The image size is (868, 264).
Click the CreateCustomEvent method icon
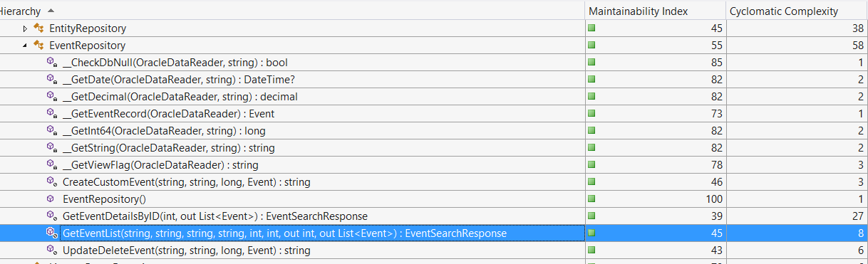tap(51, 182)
